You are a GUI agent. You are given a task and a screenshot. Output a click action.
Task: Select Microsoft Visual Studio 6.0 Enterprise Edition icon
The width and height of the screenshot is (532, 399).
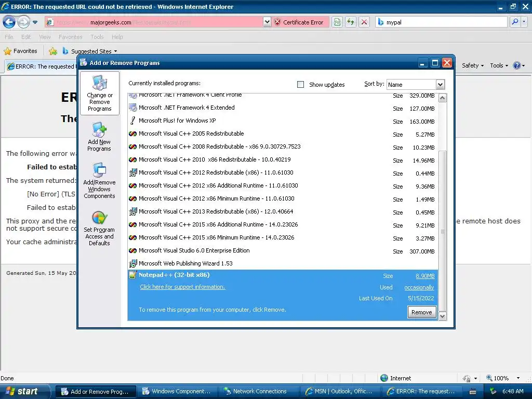[x=132, y=251]
